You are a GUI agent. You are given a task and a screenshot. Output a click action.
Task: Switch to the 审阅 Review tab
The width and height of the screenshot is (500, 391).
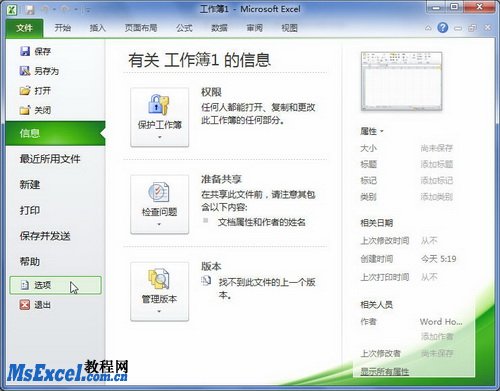pos(255,28)
